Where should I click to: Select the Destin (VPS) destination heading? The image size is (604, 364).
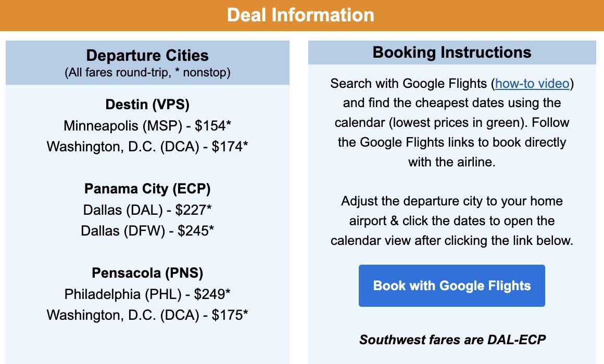pyautogui.click(x=147, y=105)
